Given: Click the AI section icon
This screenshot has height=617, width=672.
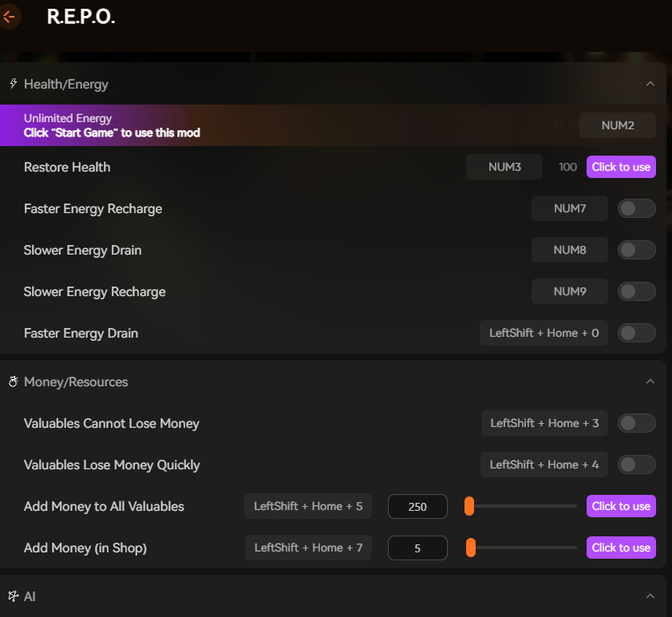Looking at the screenshot, I should 13,596.
